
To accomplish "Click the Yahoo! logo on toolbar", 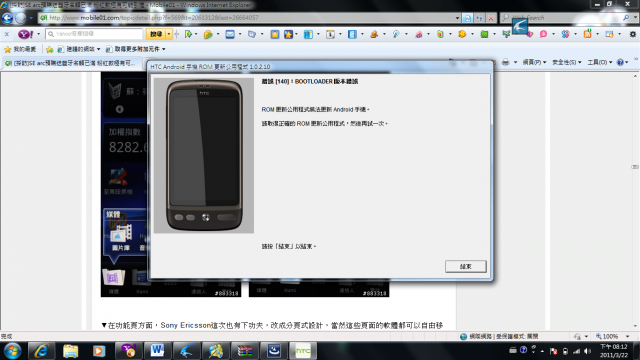I will pos(25,34).
